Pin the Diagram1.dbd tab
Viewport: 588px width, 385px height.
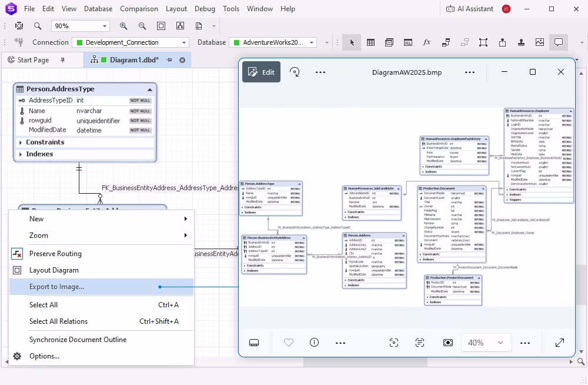point(169,60)
